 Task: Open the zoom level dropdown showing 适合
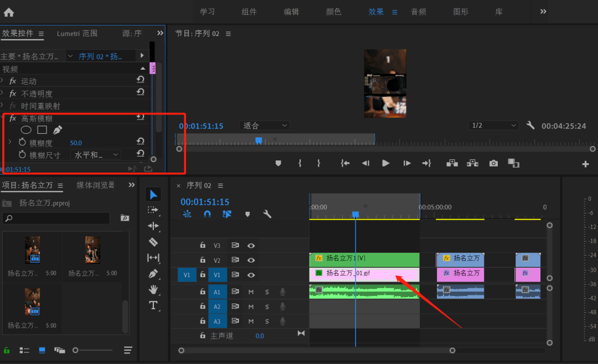coord(265,126)
